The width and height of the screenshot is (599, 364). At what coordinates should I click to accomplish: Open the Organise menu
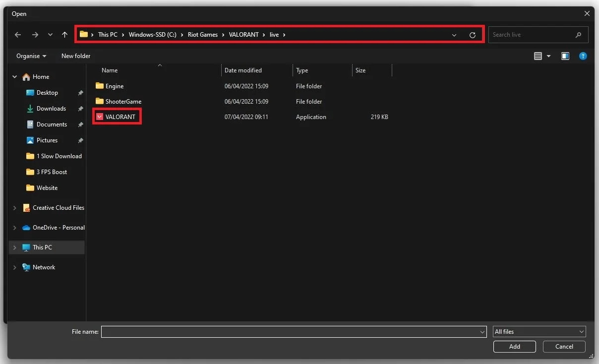pyautogui.click(x=31, y=56)
